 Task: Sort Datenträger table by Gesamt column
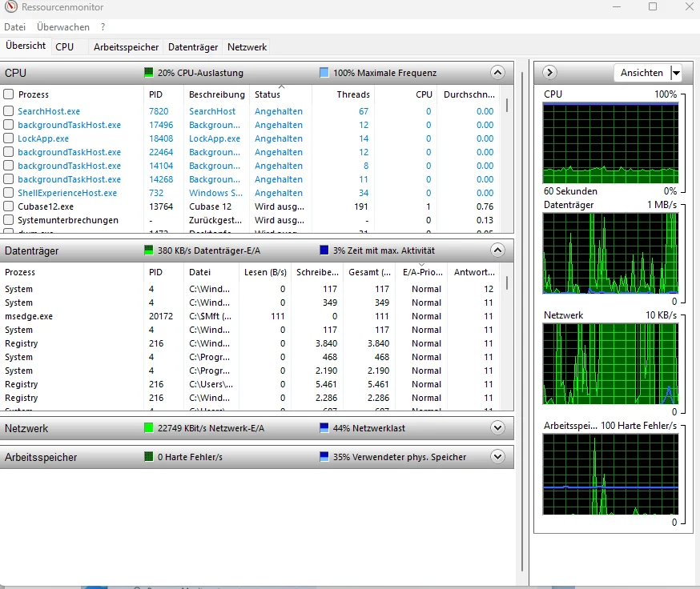[x=369, y=272]
